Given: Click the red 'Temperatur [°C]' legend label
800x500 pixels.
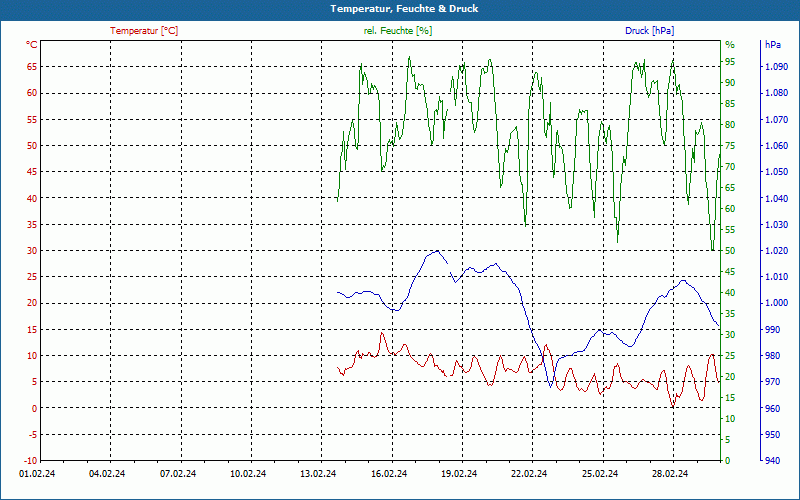Looking at the screenshot, I should (144, 31).
